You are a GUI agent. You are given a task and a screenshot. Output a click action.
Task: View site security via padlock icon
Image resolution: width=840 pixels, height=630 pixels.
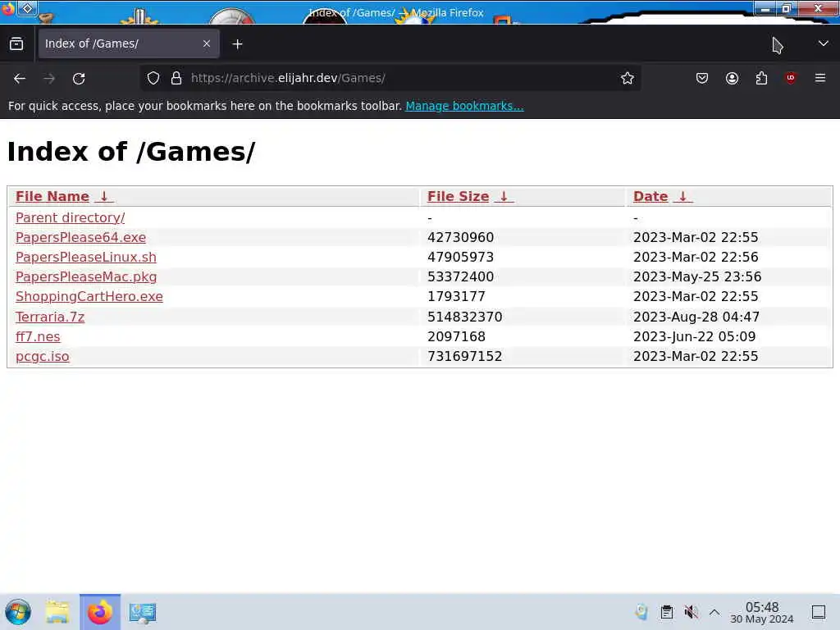click(176, 78)
